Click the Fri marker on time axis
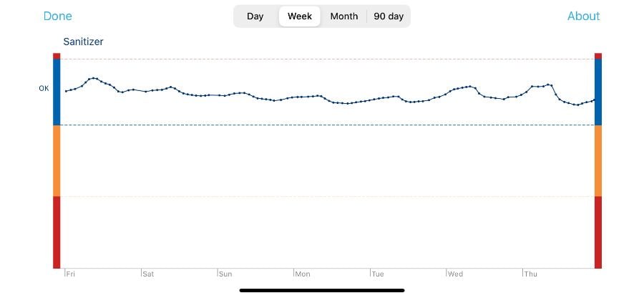Screen dimensions: 644x298 point(70,274)
